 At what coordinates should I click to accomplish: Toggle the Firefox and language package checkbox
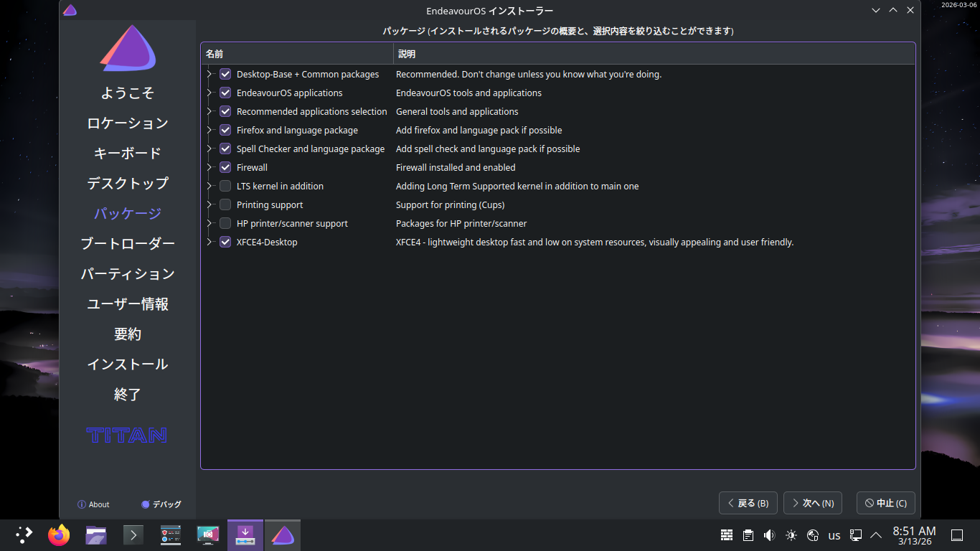click(x=225, y=130)
